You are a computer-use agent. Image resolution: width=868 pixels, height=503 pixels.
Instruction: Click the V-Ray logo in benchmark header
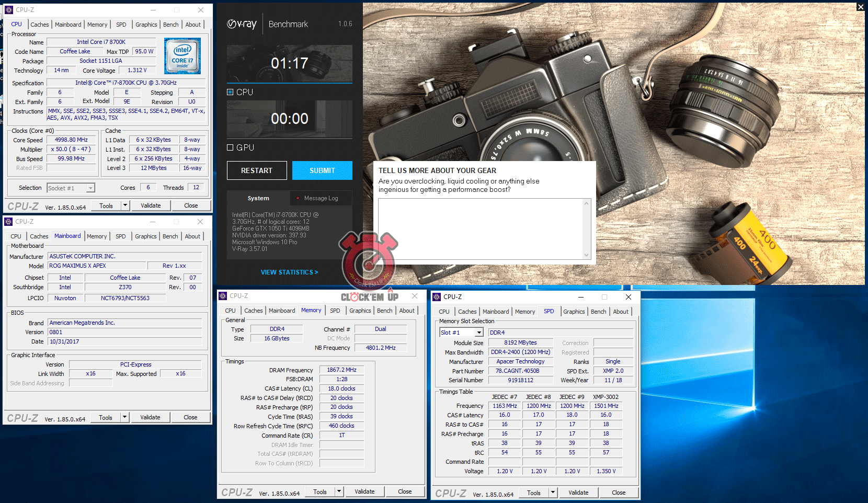(242, 24)
